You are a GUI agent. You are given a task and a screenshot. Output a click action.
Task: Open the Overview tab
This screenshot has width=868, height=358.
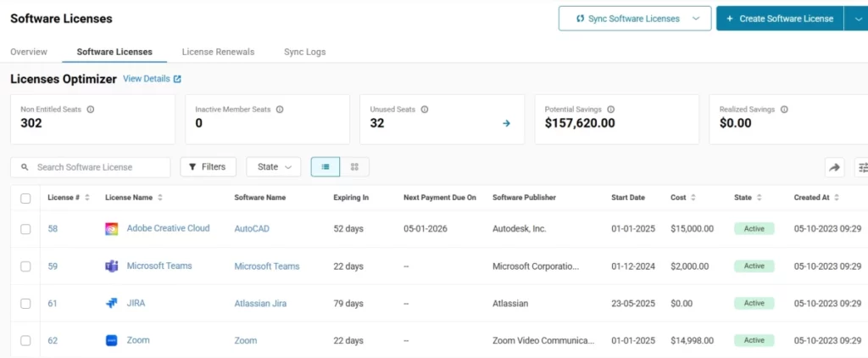pyautogui.click(x=29, y=52)
